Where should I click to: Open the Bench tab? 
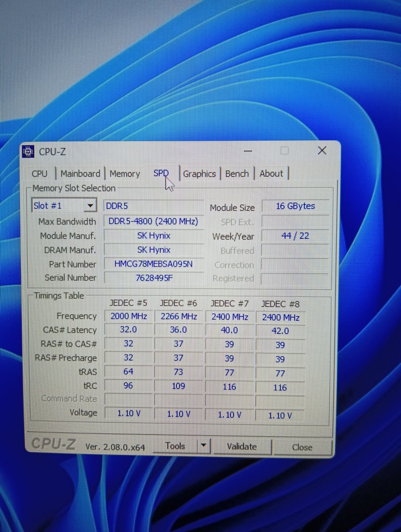coord(237,173)
